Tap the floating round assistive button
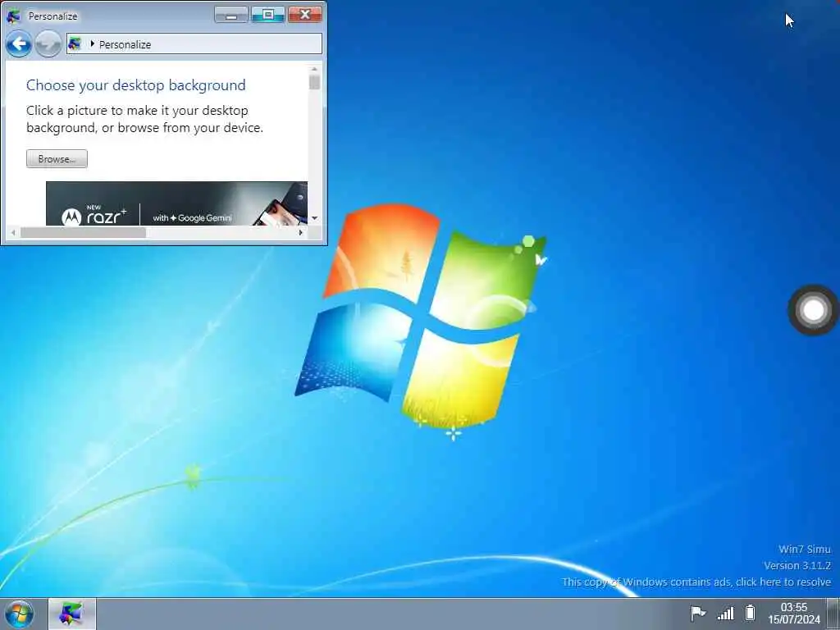 pos(813,310)
